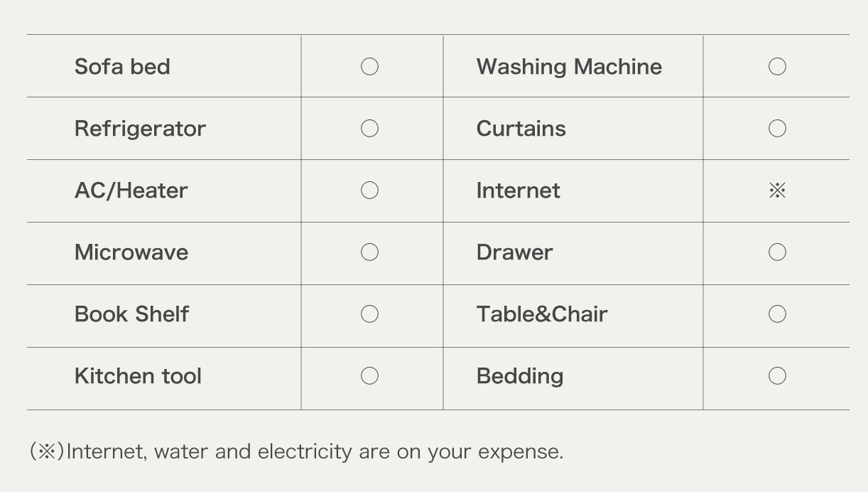The width and height of the screenshot is (868, 492).
Task: Select the circle in the AC/Heater row
Action: tap(369, 191)
